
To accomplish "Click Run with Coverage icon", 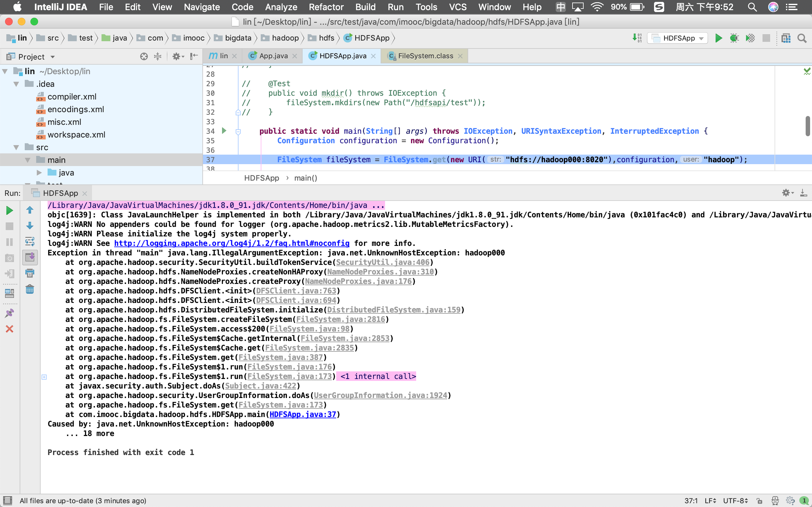I will click(x=750, y=38).
